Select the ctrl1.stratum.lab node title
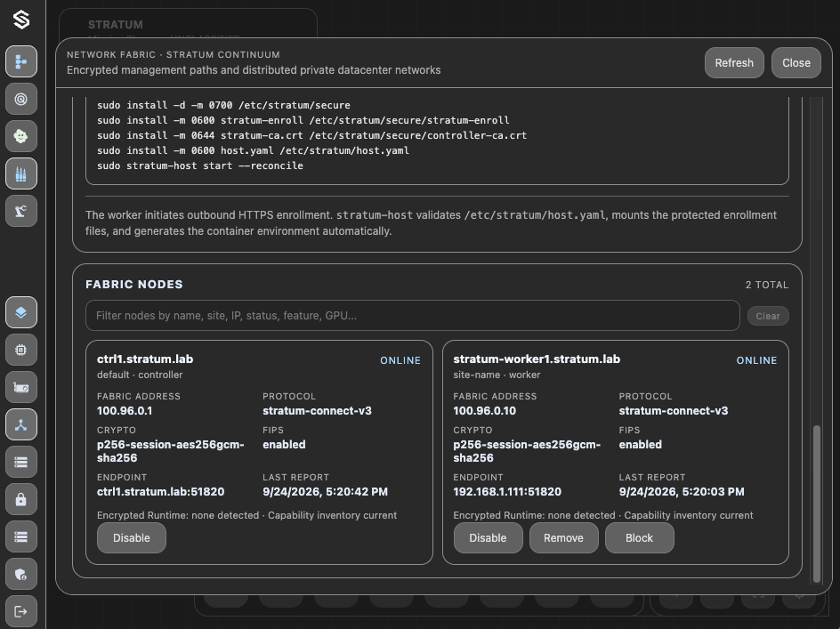Screen dimensions: 840x629 coord(145,359)
